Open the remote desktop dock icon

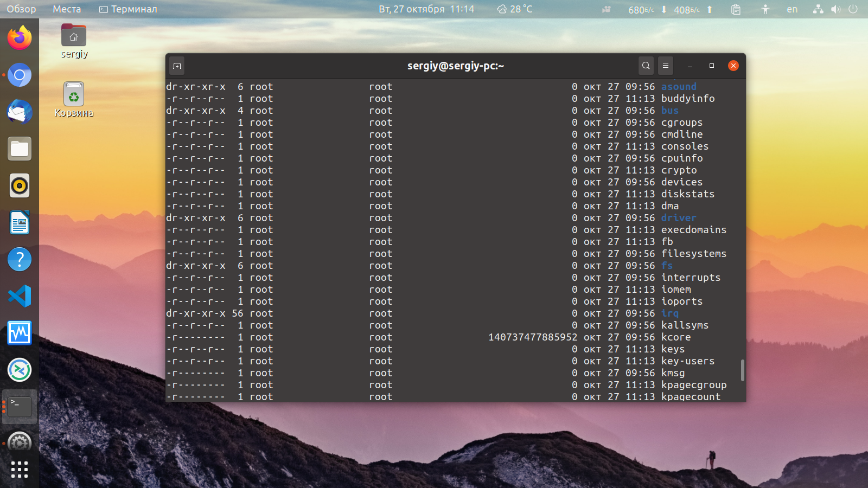(20, 370)
